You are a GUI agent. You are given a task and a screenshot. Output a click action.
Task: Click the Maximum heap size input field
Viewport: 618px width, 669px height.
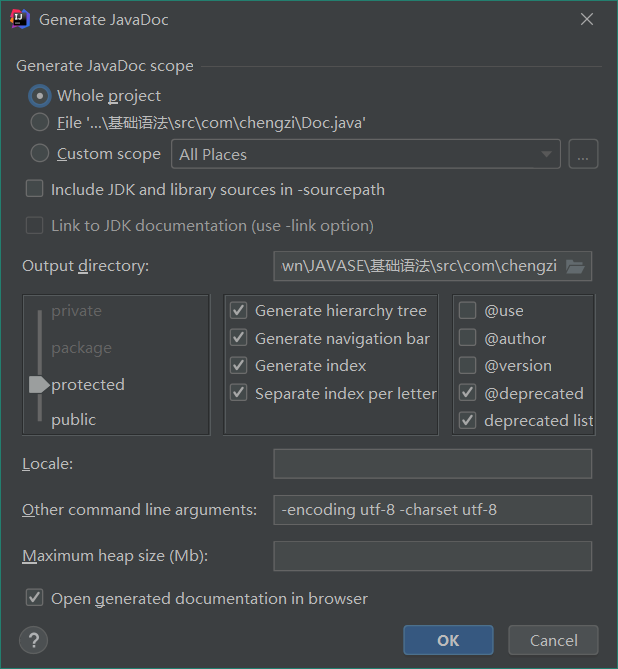click(x=432, y=556)
